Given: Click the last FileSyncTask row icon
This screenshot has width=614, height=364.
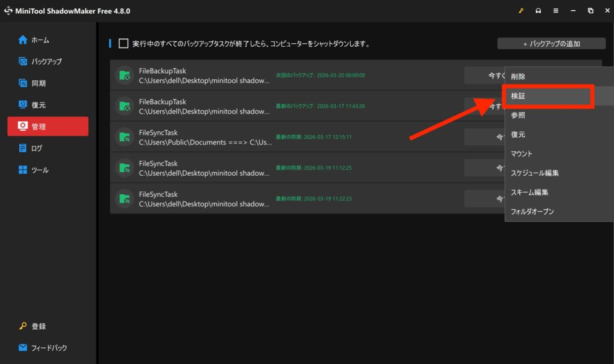Looking at the screenshot, I should [x=124, y=198].
